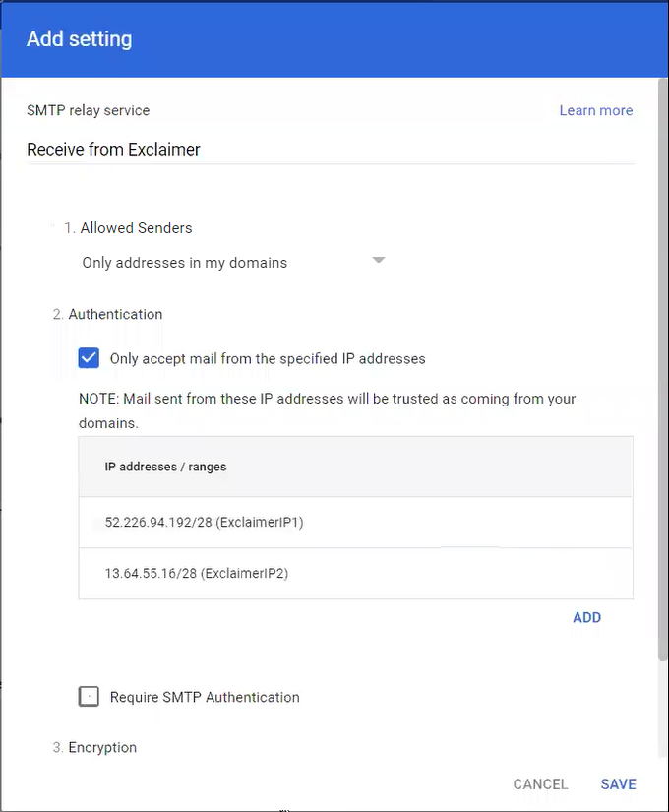
Task: Click the Learn more link
Action: [x=595, y=110]
